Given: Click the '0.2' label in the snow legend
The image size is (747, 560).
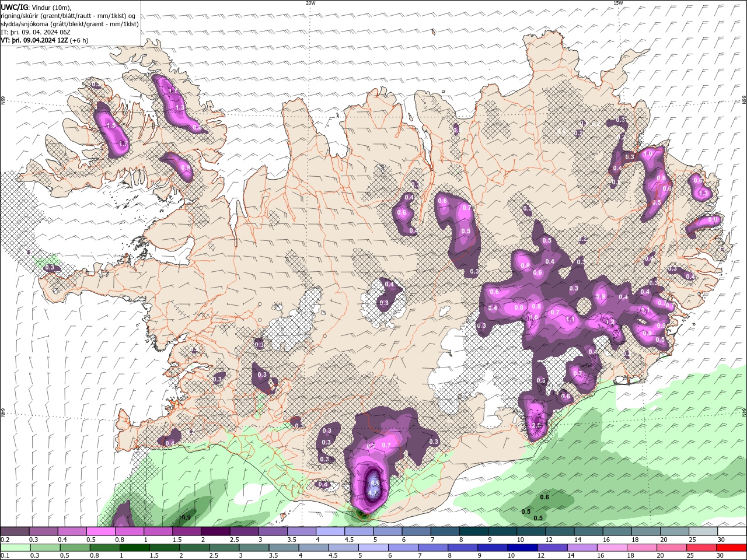Looking at the screenshot, I should (5, 540).
